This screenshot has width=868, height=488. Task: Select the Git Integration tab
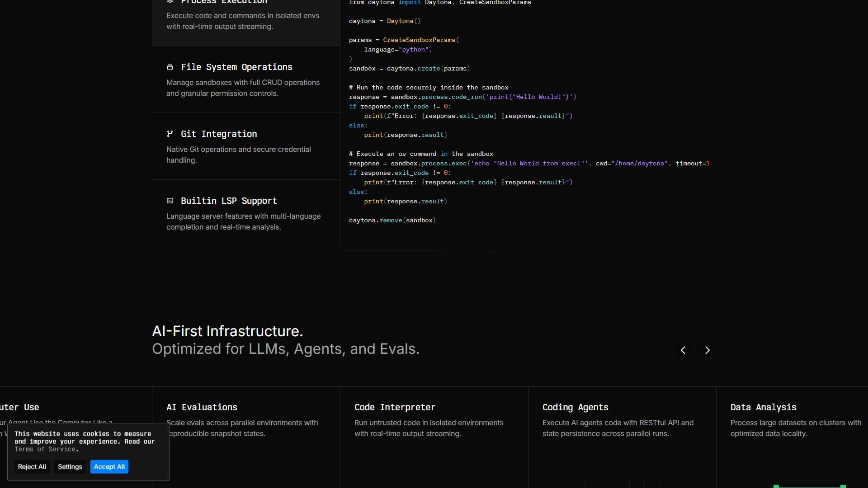coord(246,146)
